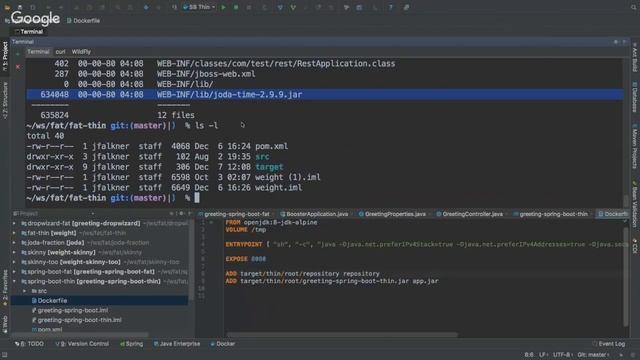Click the Search Everywhere magnifier icon
This screenshot has height=360, width=640.
[x=634, y=7]
